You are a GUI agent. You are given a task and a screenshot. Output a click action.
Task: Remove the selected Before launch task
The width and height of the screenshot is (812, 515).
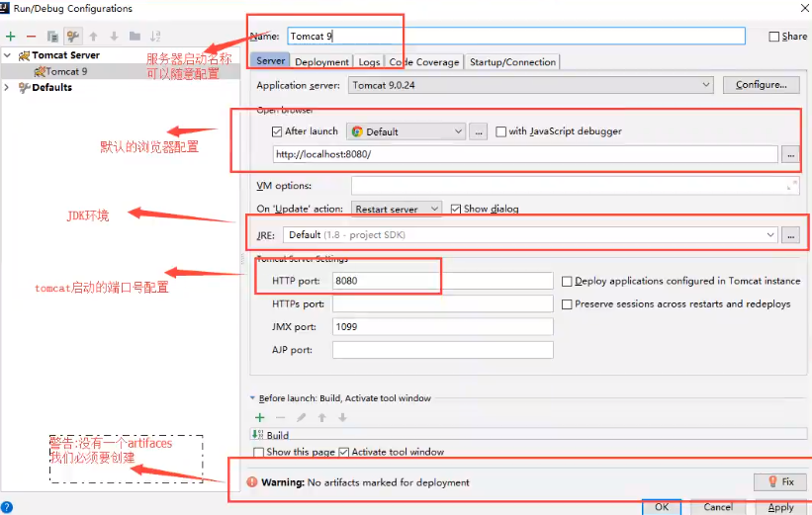click(x=281, y=418)
